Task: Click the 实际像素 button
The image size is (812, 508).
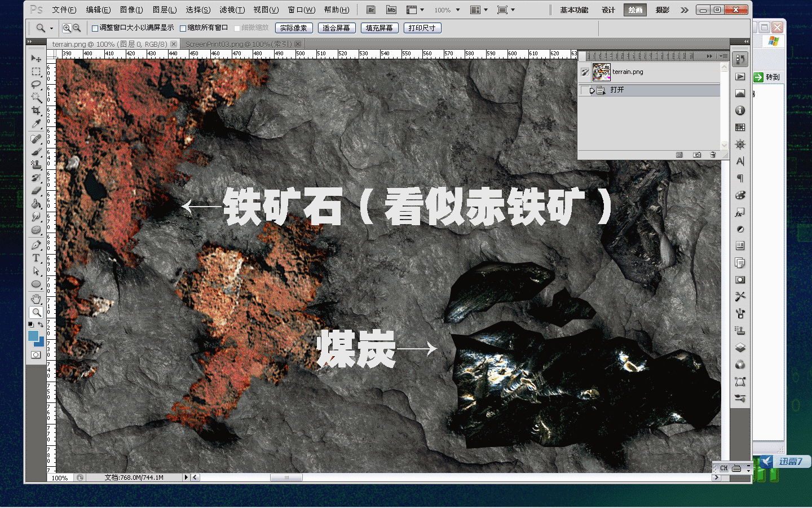Action: click(x=294, y=28)
